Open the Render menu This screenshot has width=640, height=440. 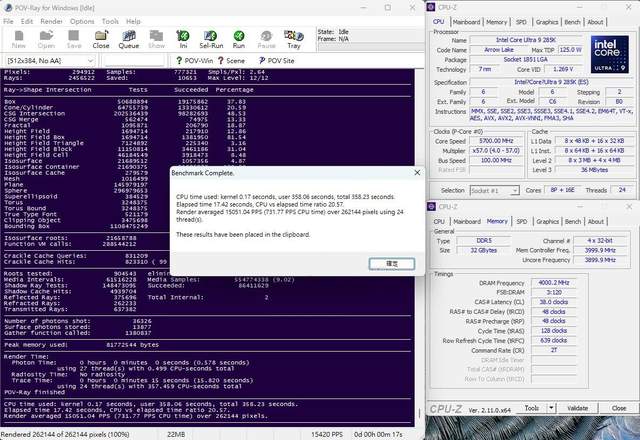click(51, 21)
